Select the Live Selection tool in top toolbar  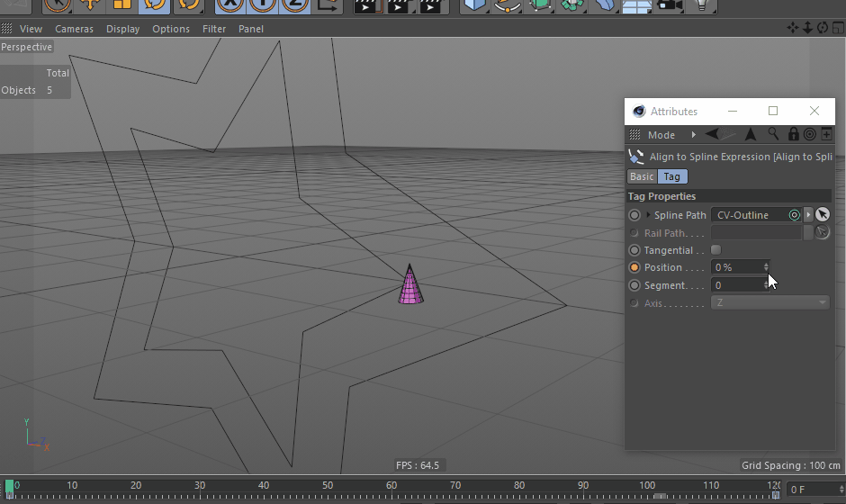tap(58, 5)
